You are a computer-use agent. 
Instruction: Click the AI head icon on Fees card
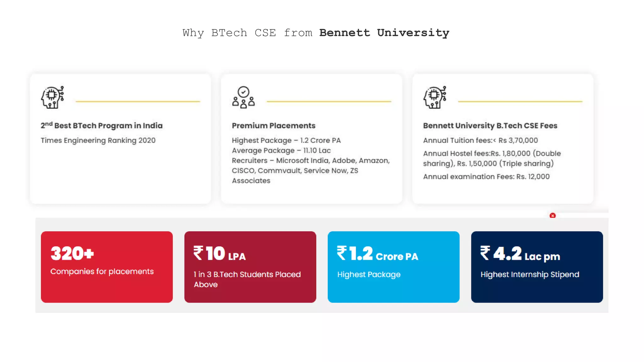coord(435,97)
